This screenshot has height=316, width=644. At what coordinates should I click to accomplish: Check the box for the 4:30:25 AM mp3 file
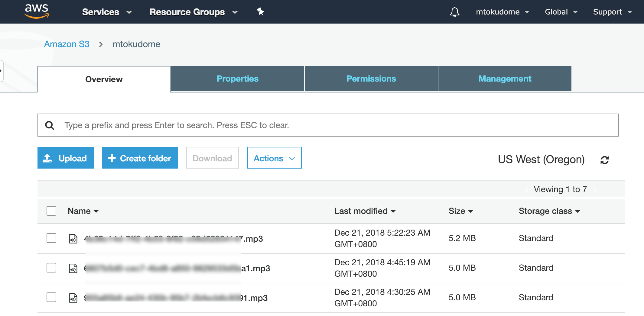click(51, 297)
